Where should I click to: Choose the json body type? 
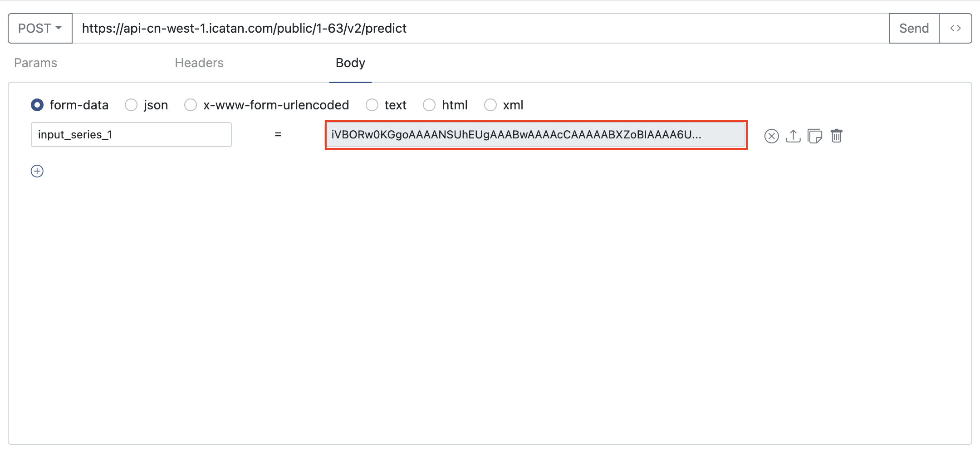pyautogui.click(x=131, y=105)
